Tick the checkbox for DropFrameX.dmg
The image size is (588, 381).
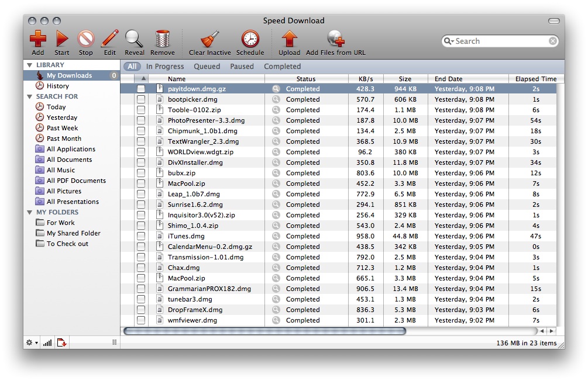point(141,310)
